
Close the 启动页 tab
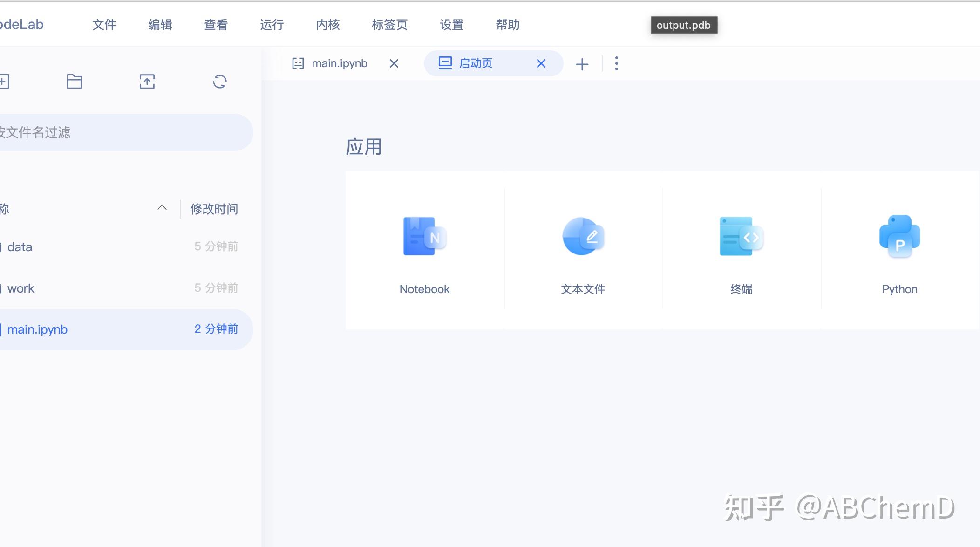tap(541, 63)
